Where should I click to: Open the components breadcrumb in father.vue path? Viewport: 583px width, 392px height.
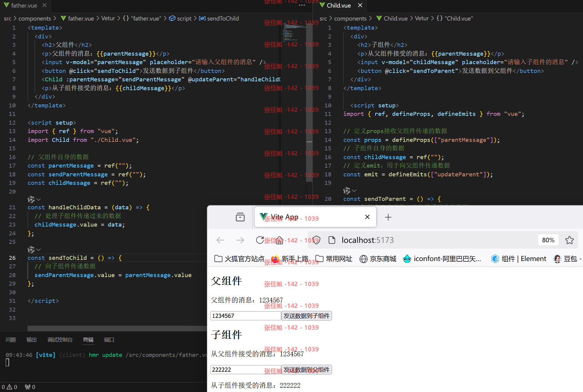click(34, 18)
